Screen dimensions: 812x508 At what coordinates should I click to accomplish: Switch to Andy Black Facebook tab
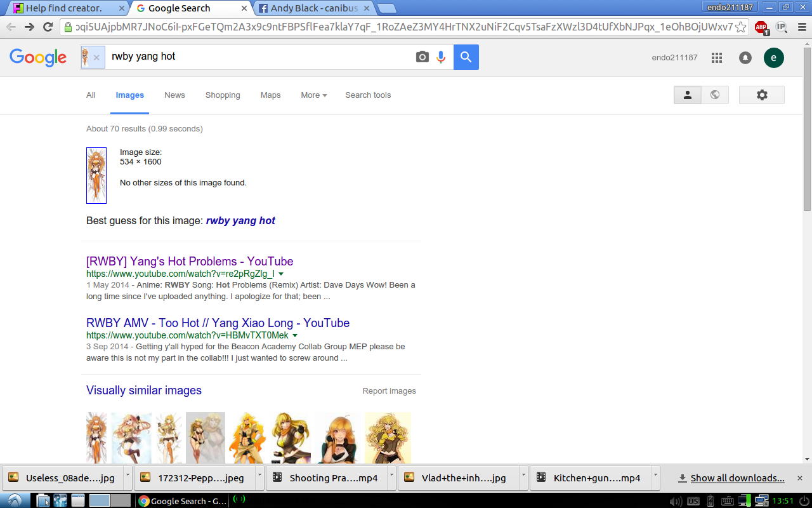click(x=313, y=8)
